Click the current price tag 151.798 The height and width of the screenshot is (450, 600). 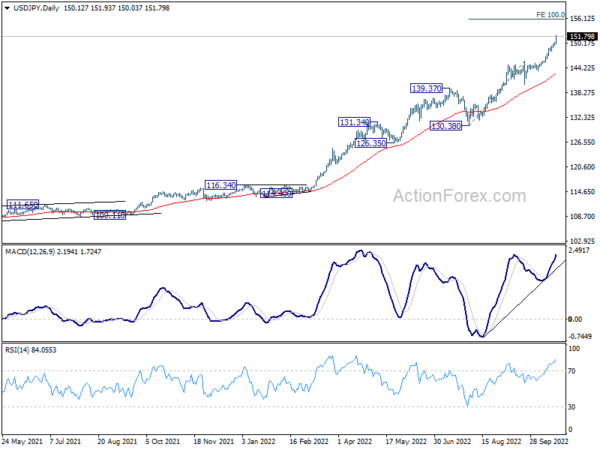point(582,37)
